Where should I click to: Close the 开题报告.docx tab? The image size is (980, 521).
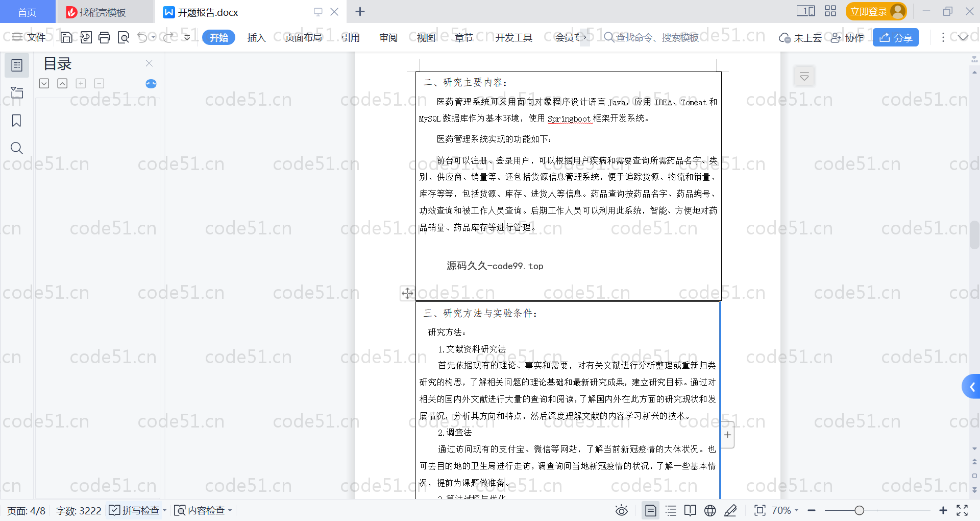(x=334, y=12)
